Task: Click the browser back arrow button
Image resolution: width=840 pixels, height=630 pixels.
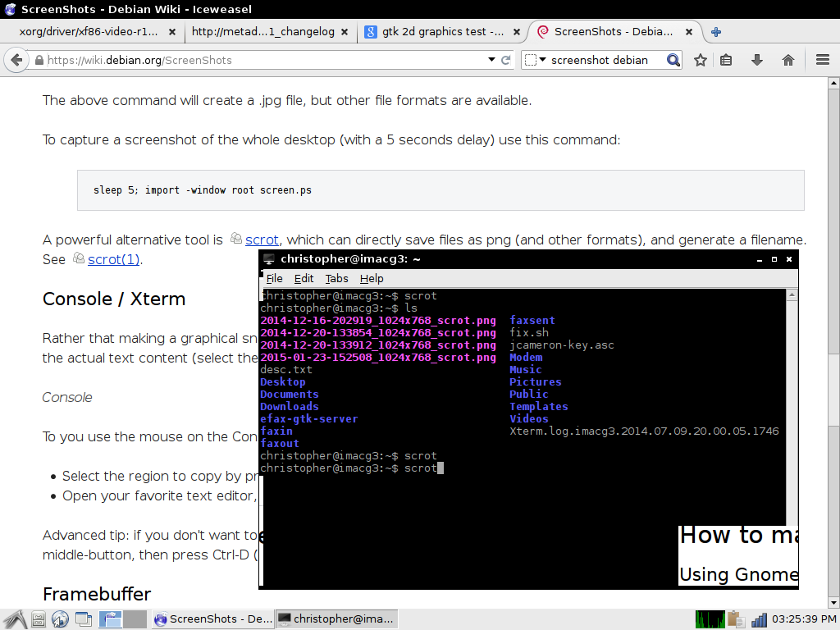Action: coord(16,60)
